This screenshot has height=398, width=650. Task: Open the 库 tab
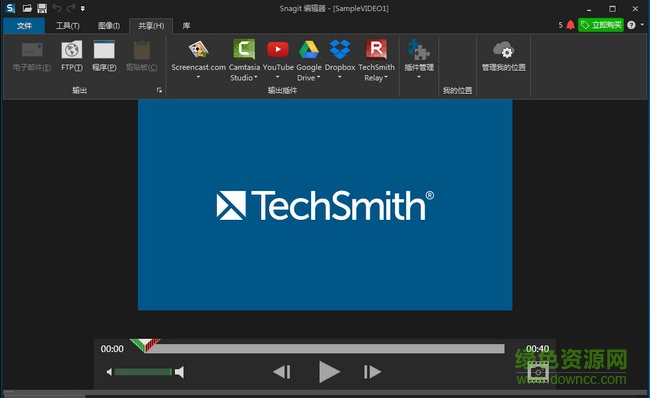pos(186,26)
